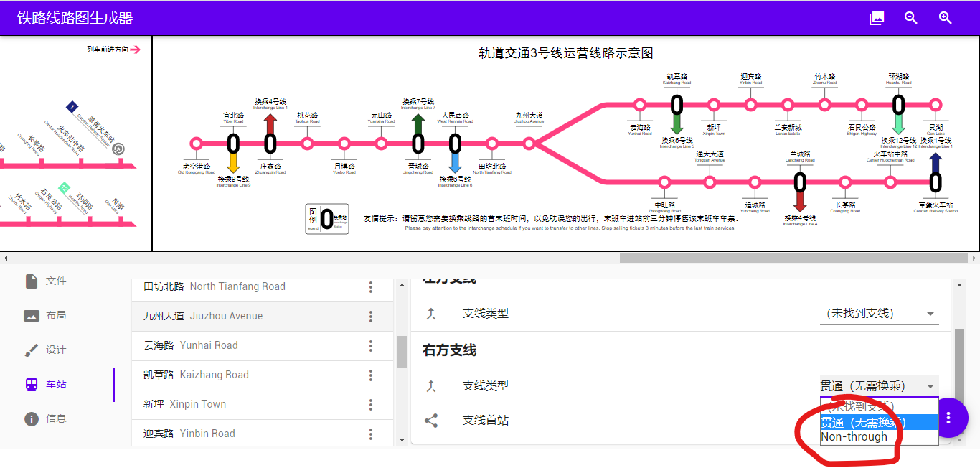The width and height of the screenshot is (980, 468).
Task: Open the image export icon in the top toolbar
Action: (x=876, y=18)
